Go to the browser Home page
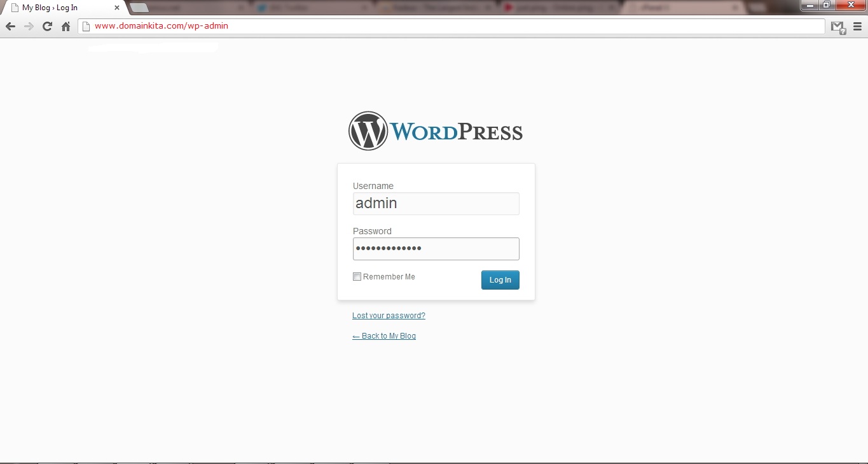This screenshot has width=868, height=464. coord(65,26)
